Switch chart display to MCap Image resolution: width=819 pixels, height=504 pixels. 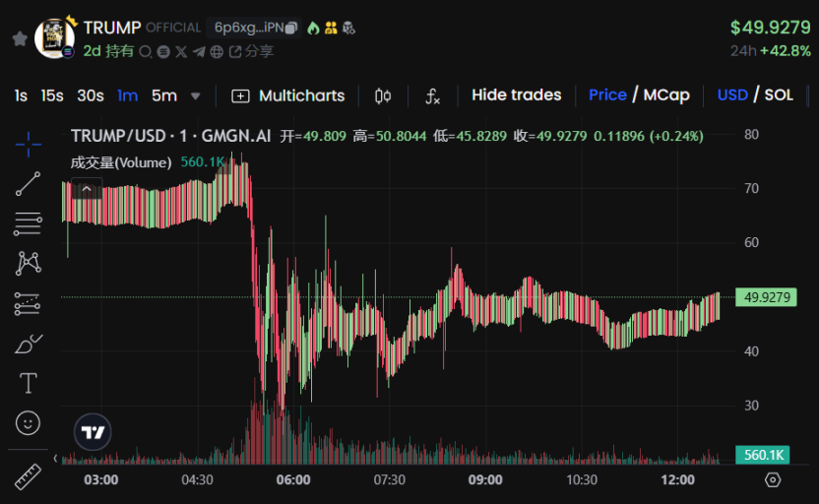tap(666, 95)
